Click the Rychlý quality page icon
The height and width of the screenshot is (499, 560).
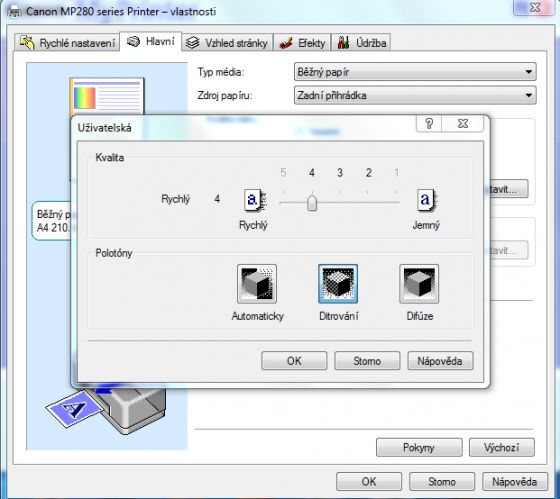coord(255,200)
